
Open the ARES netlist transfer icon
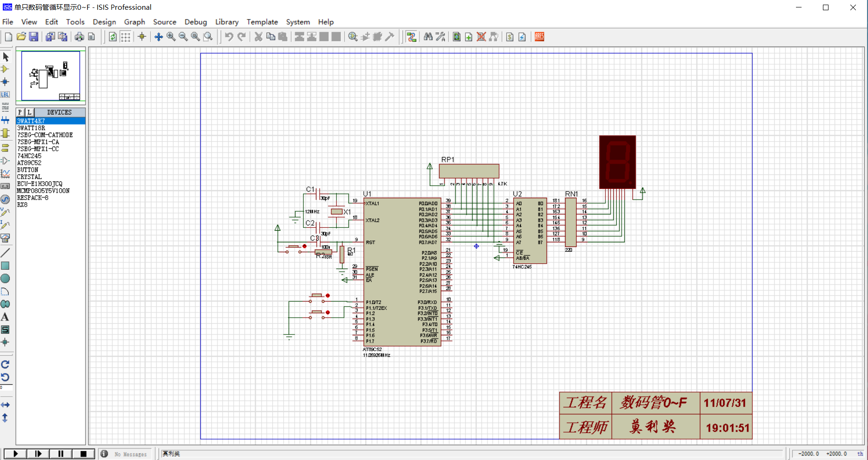[539, 37]
